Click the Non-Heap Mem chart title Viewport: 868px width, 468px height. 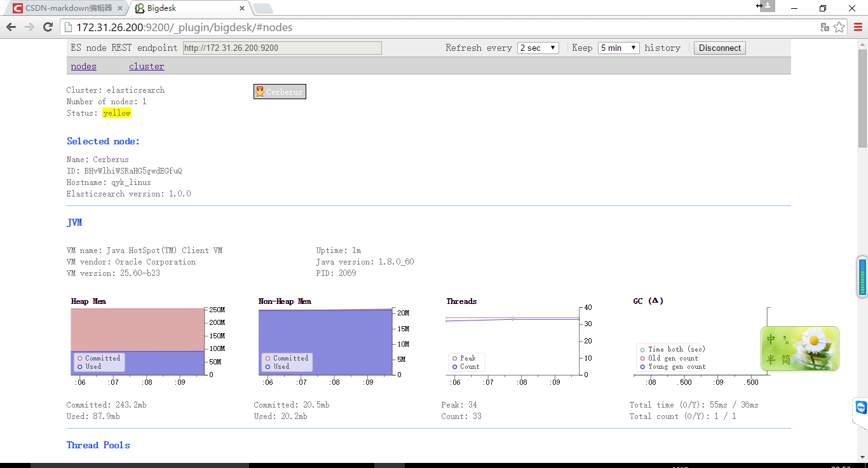point(285,301)
